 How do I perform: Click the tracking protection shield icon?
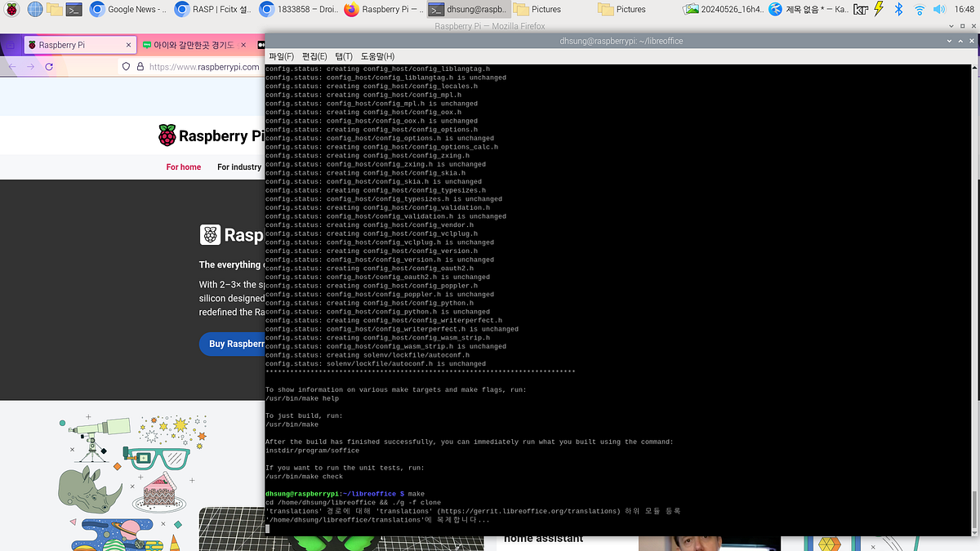tap(126, 67)
